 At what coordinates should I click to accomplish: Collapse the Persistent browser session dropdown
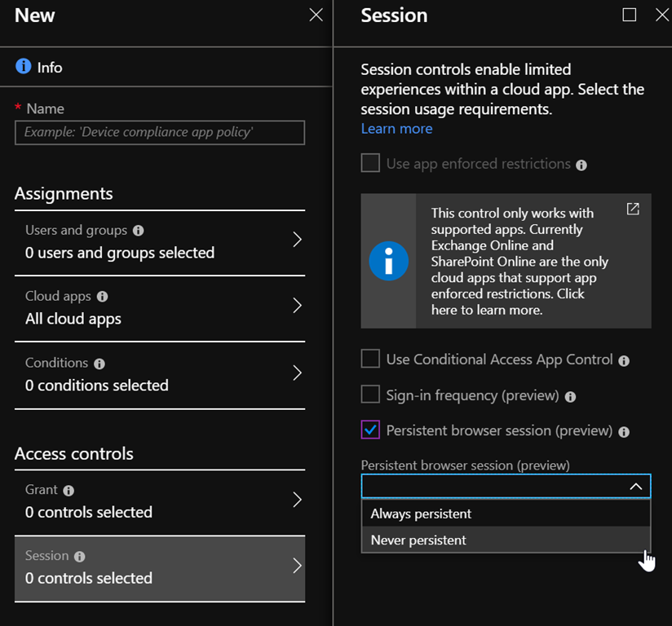636,487
